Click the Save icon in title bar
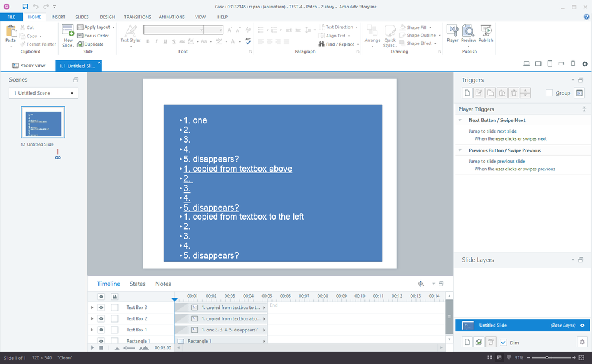592x364 pixels. 25,7
